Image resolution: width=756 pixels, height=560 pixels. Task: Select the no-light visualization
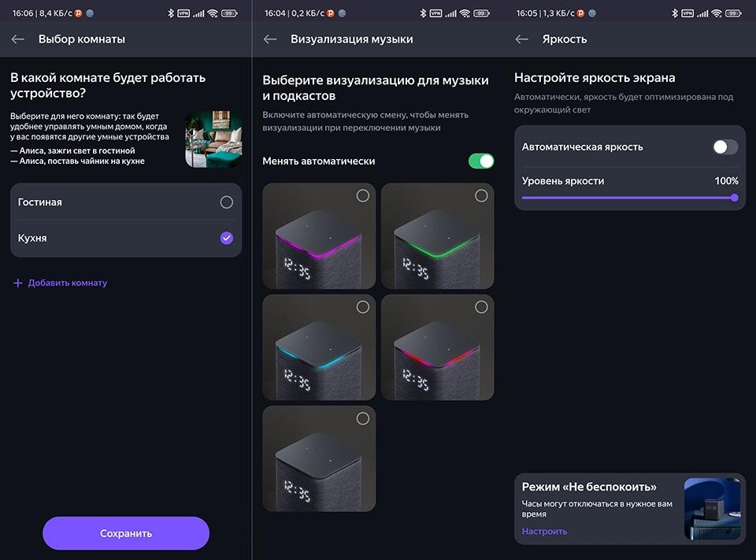(x=319, y=458)
